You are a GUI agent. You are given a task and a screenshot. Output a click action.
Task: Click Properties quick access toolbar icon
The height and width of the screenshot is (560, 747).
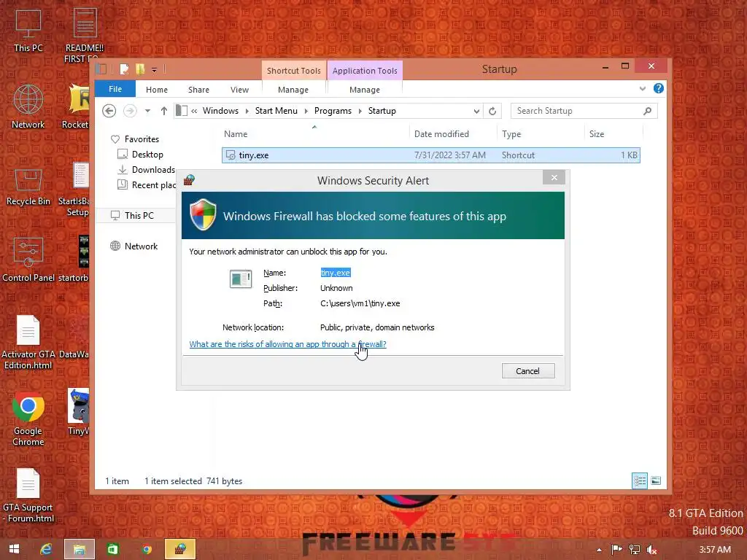point(124,69)
